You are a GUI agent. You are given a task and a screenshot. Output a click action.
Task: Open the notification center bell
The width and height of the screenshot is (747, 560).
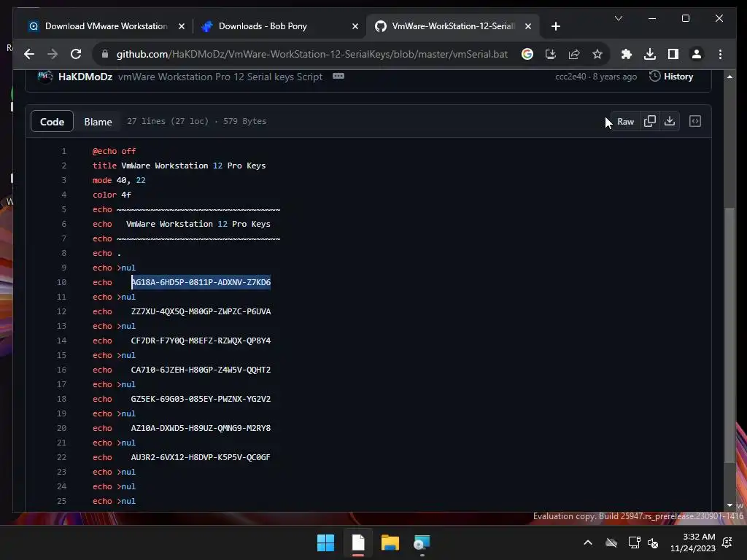tap(727, 542)
